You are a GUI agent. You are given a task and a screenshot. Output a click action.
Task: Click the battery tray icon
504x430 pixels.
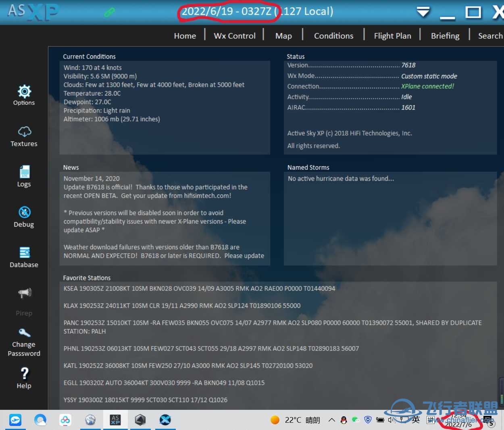380,420
